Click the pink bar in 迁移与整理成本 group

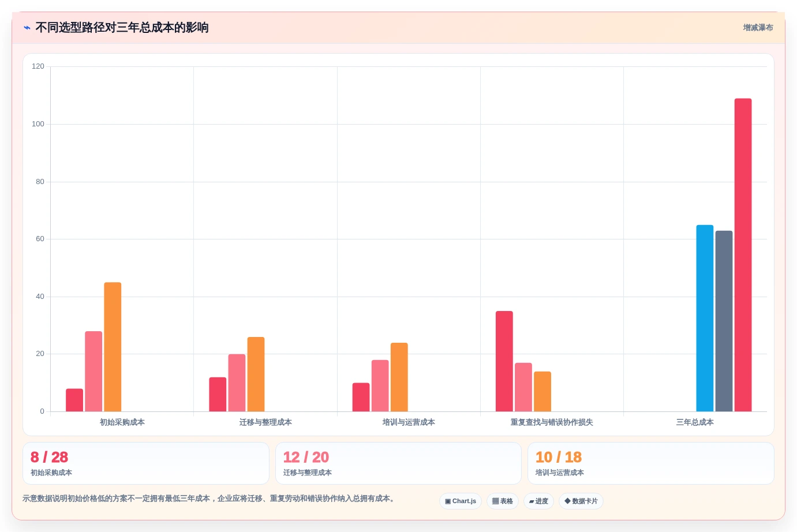click(237, 383)
